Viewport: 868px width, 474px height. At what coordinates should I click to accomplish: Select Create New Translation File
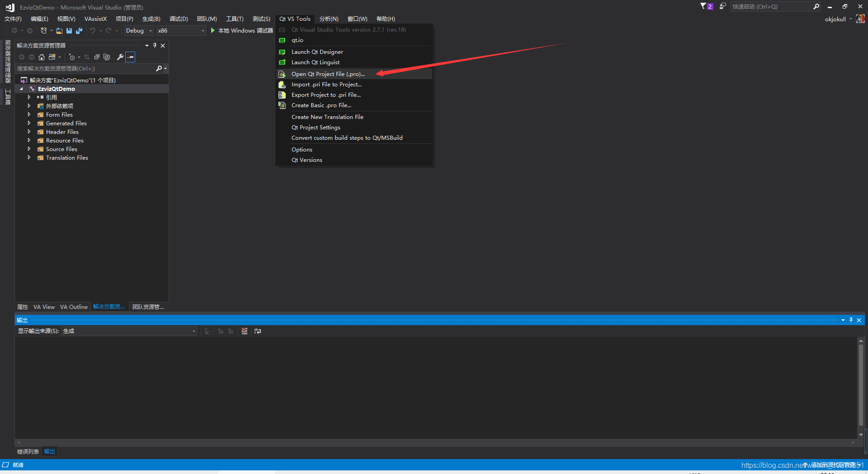tap(354, 117)
